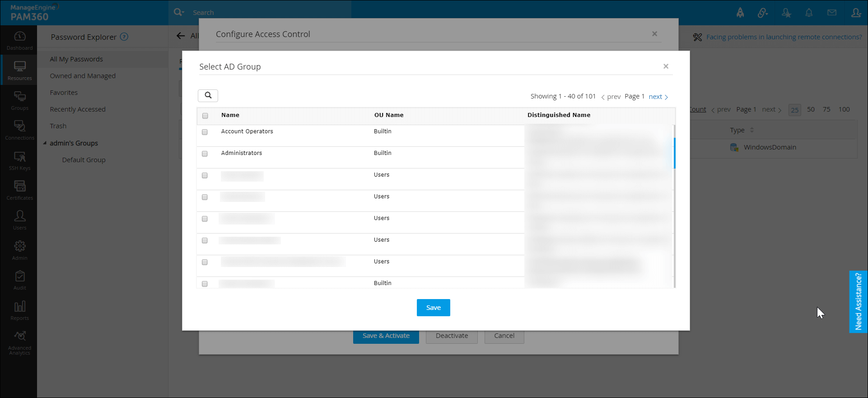Viewport: 868px width, 398px height.
Task: Check the Administrators row checkbox
Action: coord(205,154)
